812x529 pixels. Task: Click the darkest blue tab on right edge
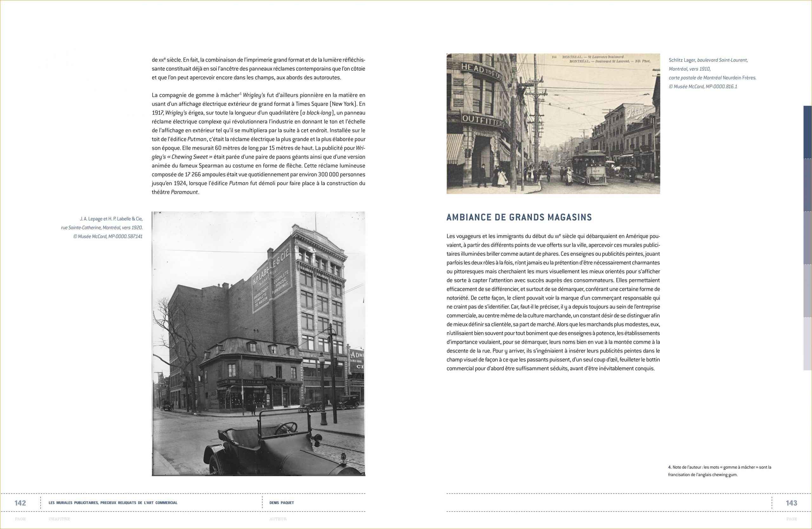point(808,132)
